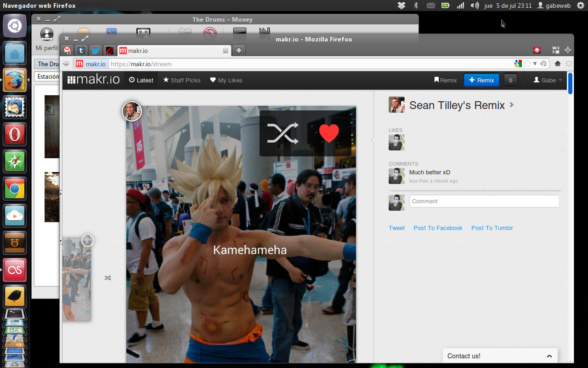Go to Firefox home page icon
Viewport: 588px width, 368px height.
click(558, 63)
